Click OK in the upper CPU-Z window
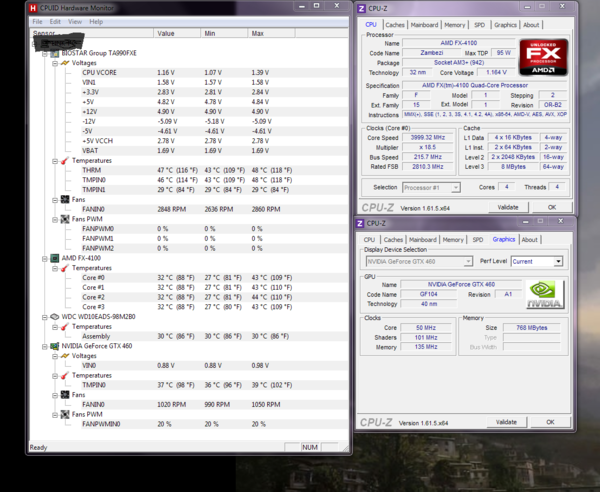This screenshot has width=600, height=492. (x=552, y=207)
